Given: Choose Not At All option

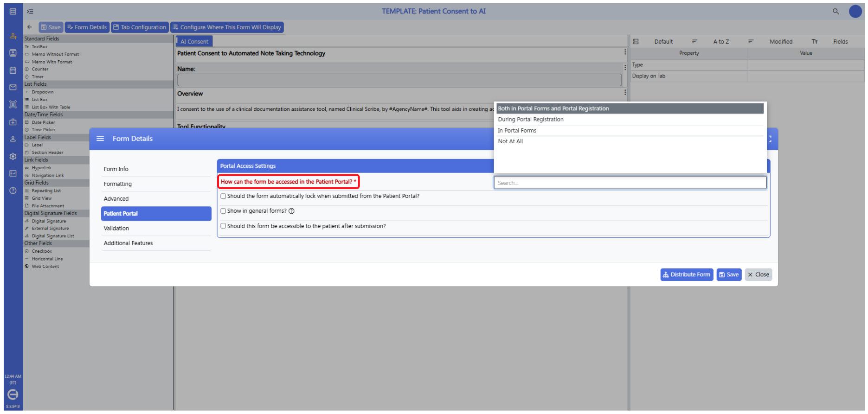Looking at the screenshot, I should (630, 141).
